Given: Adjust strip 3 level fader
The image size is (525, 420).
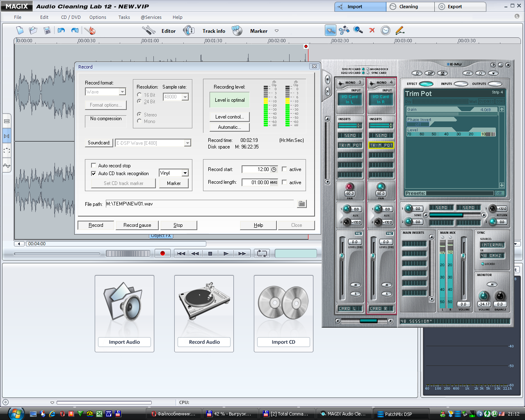Looking at the screenshot, I should [x=342, y=256].
